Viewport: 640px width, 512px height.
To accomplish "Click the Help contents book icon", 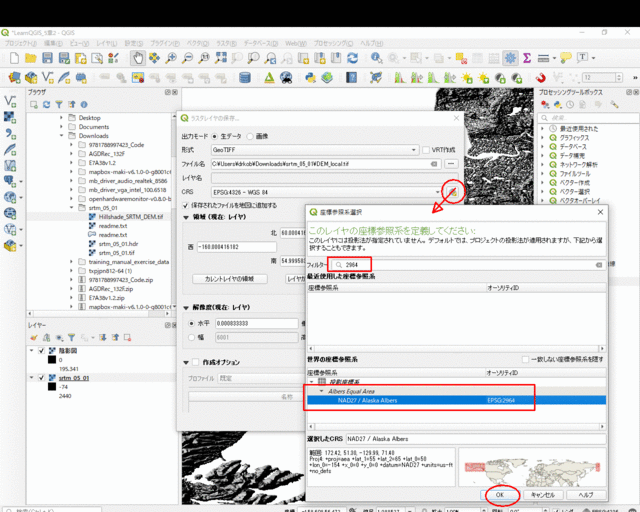I will [351, 78].
